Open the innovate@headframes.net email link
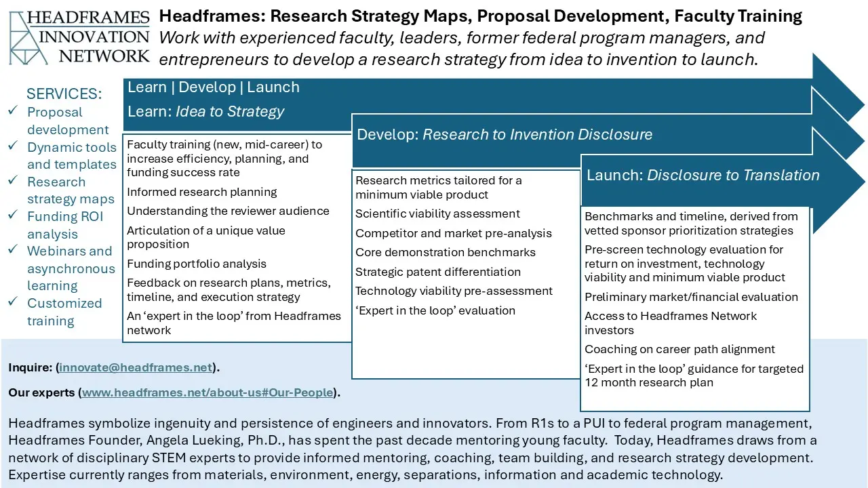Image resolution: width=868 pixels, height=488 pixels. point(136,368)
